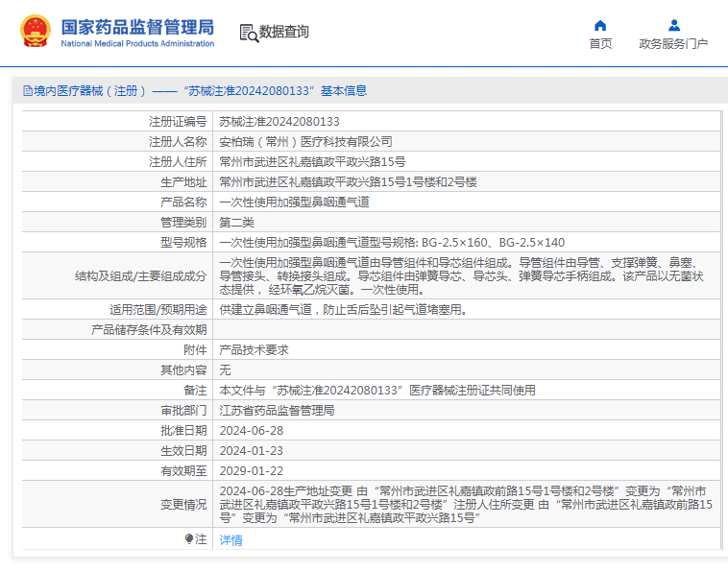Click the 管理类别 label
Viewport: 728px width, 572px height.
183,223
